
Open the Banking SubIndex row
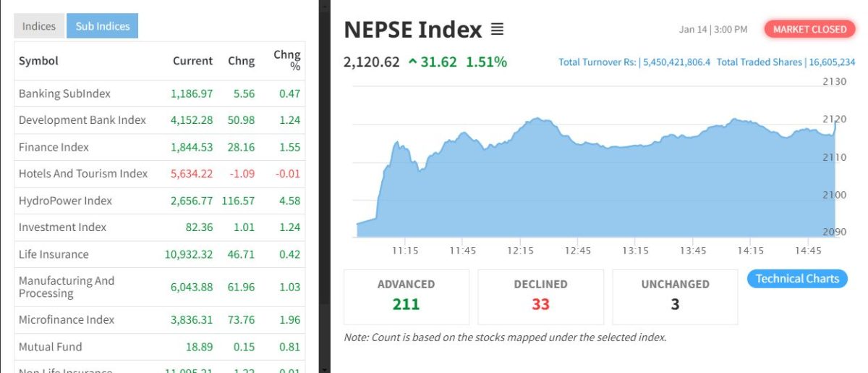pyautogui.click(x=64, y=93)
